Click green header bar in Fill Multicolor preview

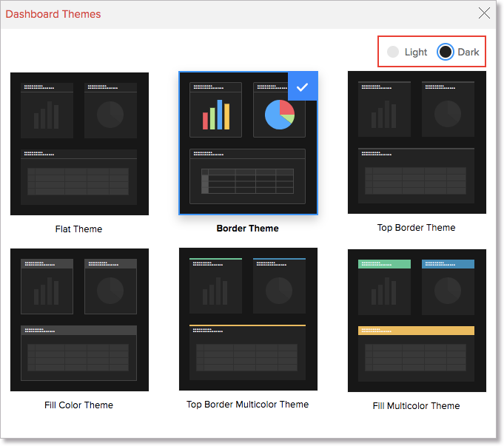(384, 264)
